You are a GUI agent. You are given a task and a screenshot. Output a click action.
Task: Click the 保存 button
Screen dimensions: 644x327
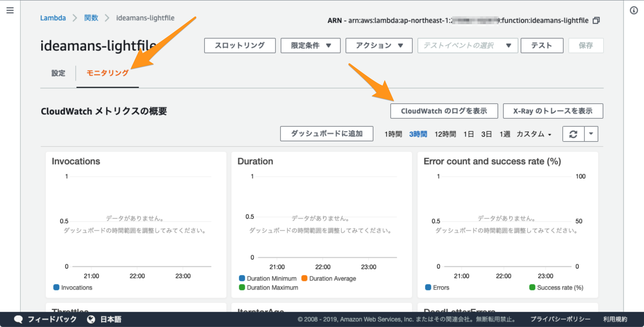point(586,46)
